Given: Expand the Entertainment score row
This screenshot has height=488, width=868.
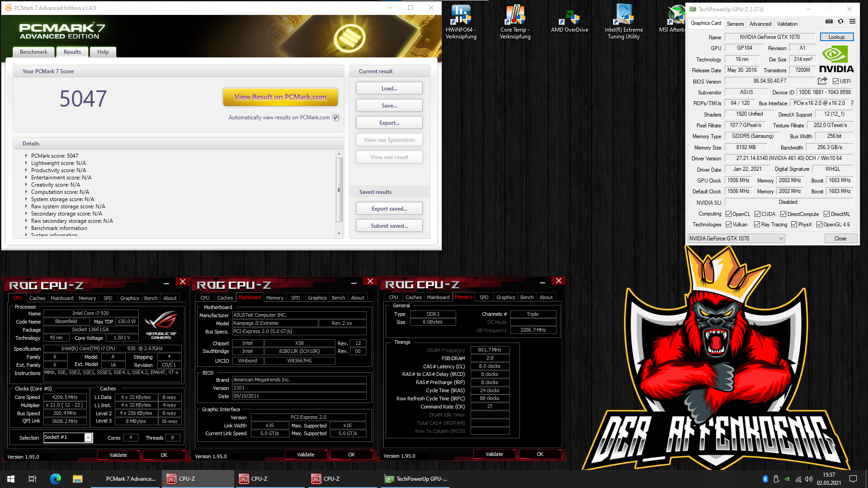Looking at the screenshot, I should 26,177.
